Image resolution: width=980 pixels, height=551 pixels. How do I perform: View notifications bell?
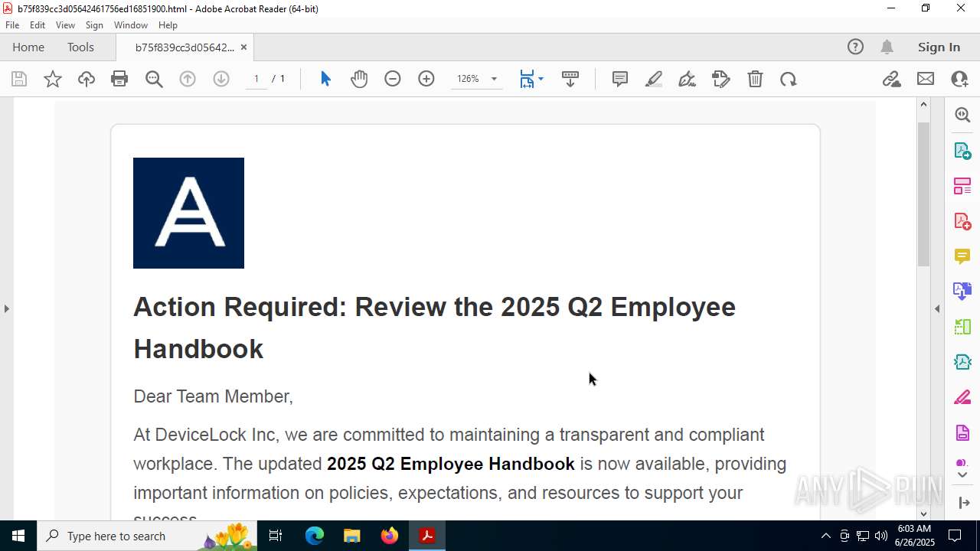pyautogui.click(x=887, y=47)
